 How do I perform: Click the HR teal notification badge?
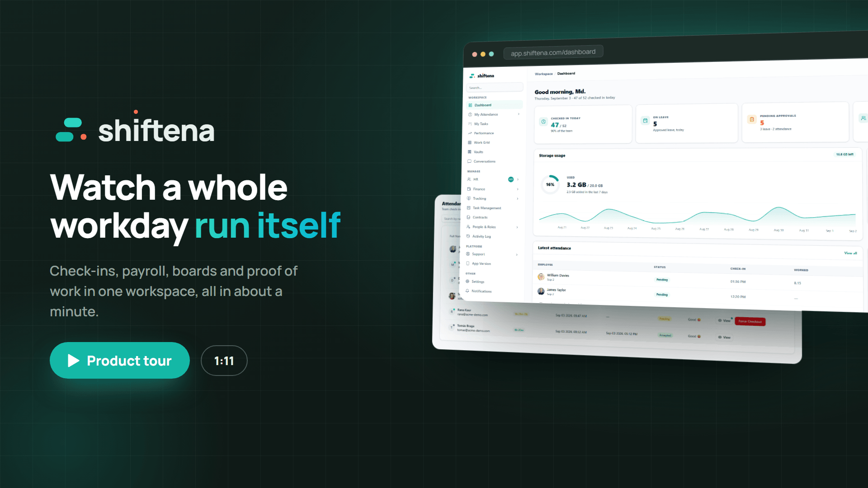click(x=511, y=179)
